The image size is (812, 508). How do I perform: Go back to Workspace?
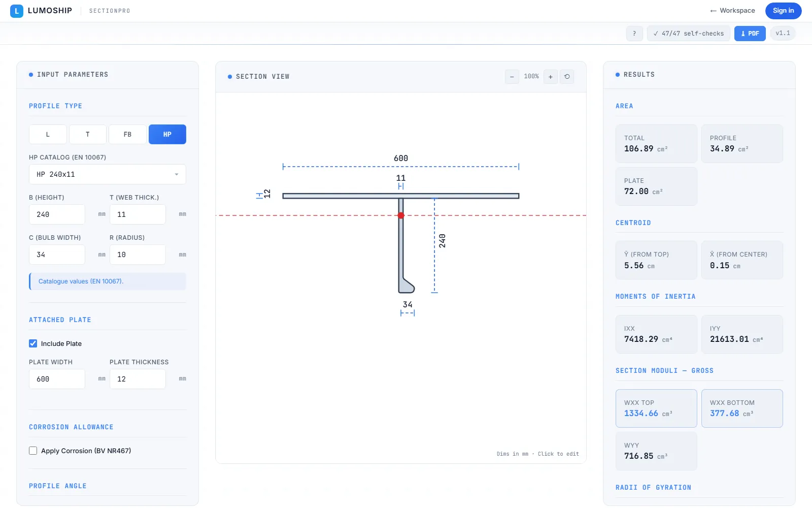point(732,11)
